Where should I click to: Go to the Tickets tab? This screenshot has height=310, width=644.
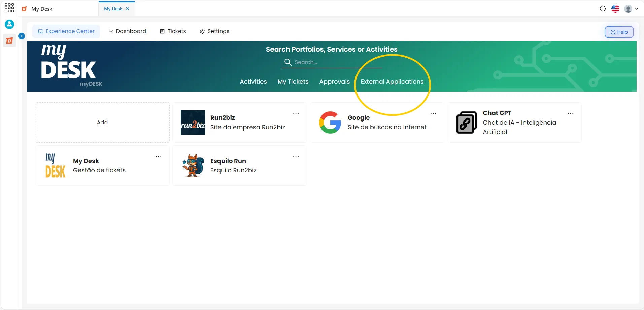click(x=173, y=31)
